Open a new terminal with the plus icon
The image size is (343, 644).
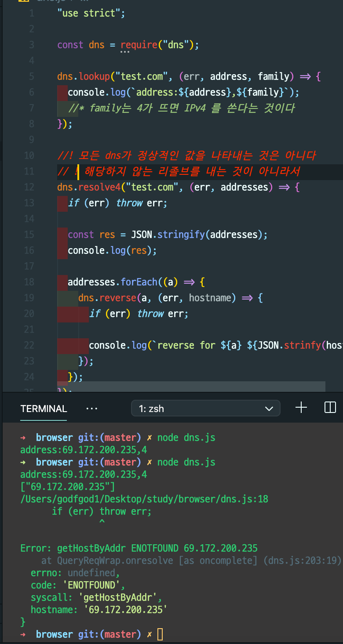(x=301, y=408)
